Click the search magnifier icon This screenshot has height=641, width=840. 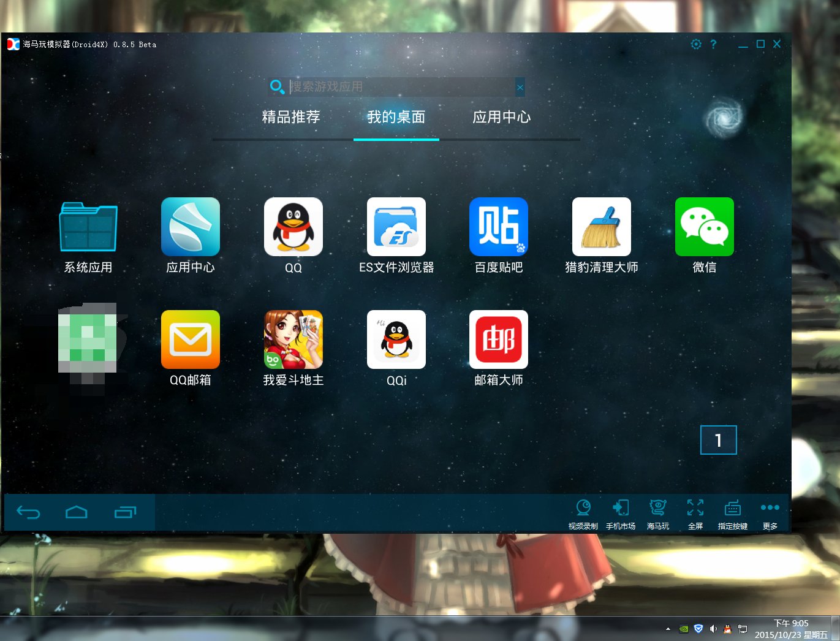pos(277,87)
